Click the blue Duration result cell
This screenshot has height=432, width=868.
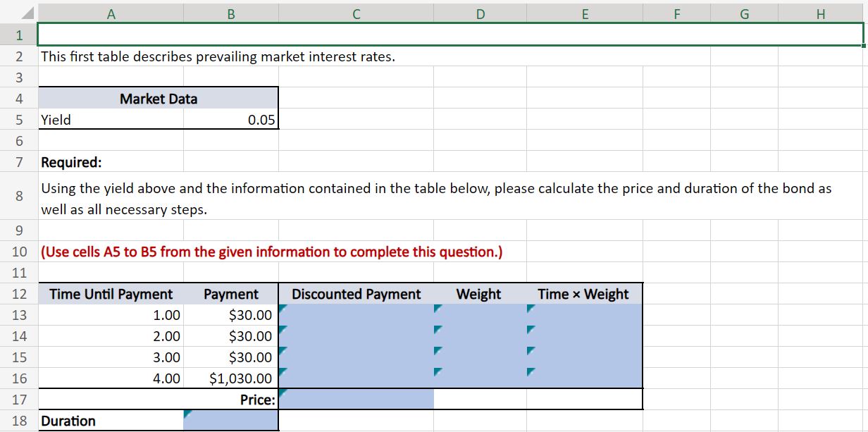click(230, 421)
